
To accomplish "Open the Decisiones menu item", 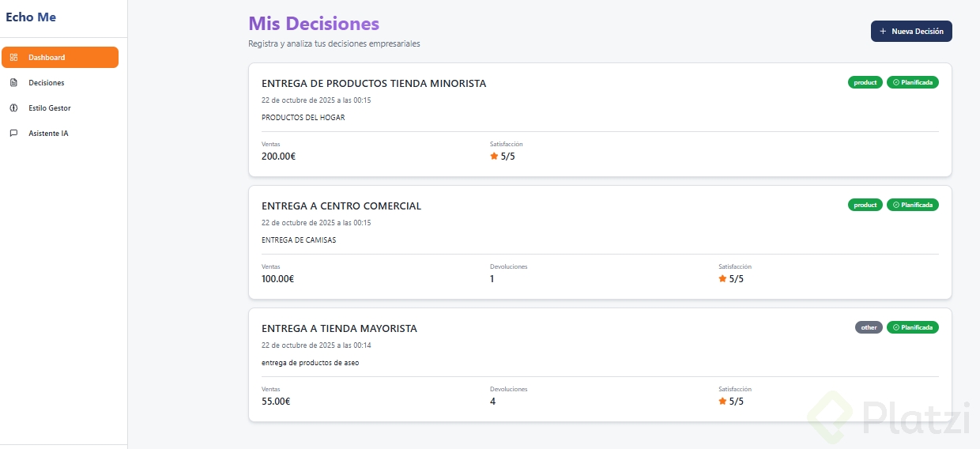I will click(x=46, y=83).
